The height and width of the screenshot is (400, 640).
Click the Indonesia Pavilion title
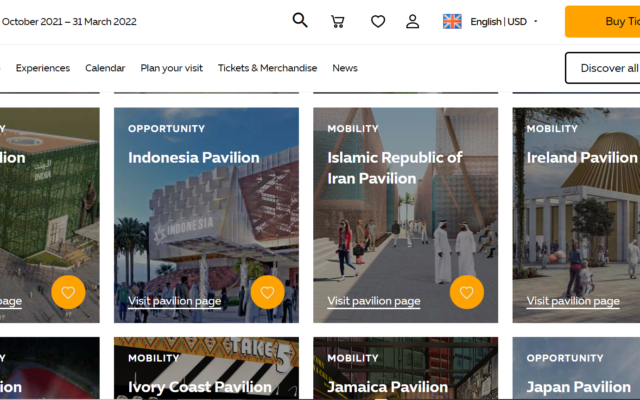click(x=194, y=158)
